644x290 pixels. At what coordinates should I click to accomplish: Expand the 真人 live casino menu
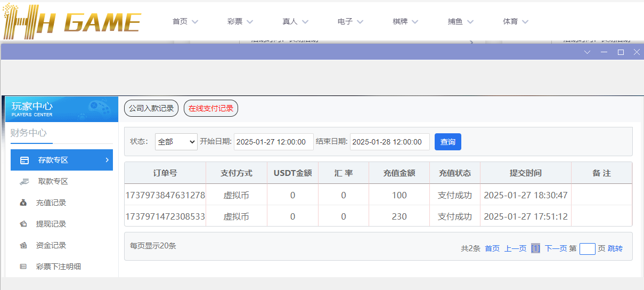click(295, 22)
